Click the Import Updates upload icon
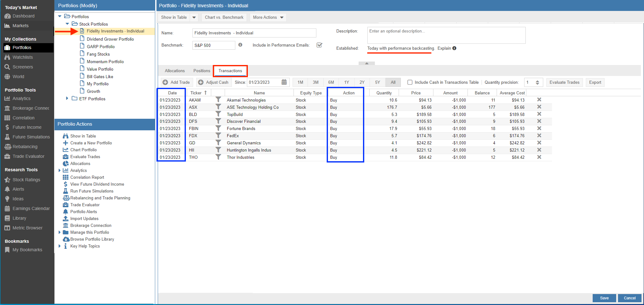The height and width of the screenshot is (305, 644). (x=66, y=218)
